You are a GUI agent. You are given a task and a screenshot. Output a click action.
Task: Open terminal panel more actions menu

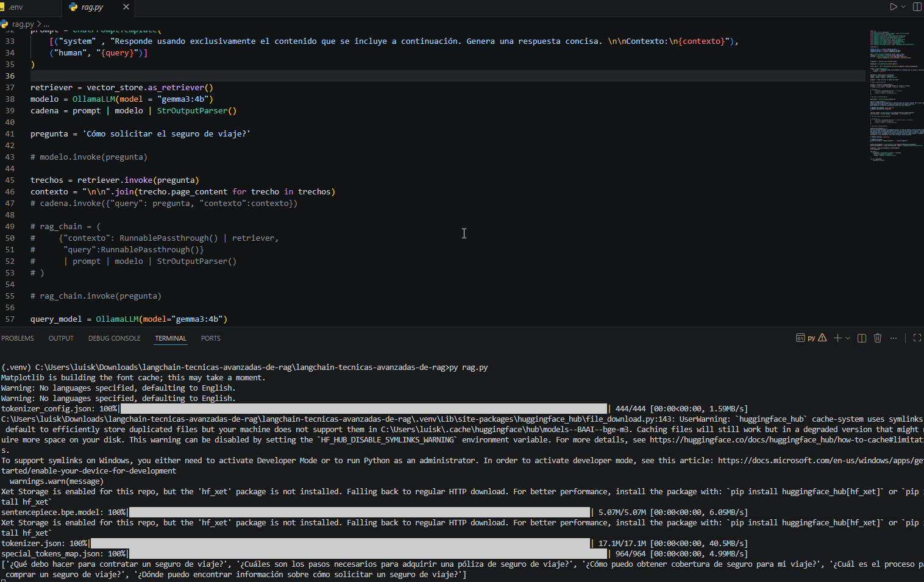[894, 338]
